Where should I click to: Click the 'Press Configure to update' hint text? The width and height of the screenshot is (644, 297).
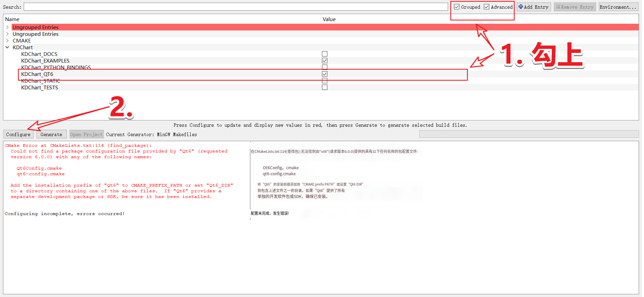tap(320, 125)
